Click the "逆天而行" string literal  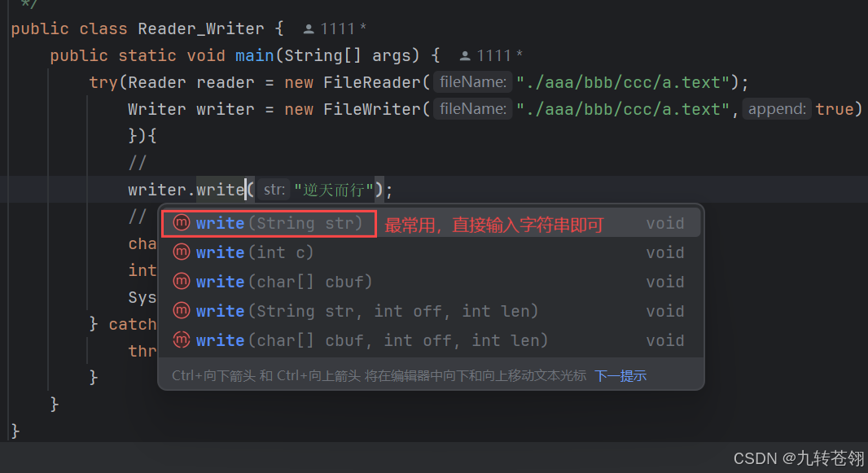pyautogui.click(x=334, y=191)
